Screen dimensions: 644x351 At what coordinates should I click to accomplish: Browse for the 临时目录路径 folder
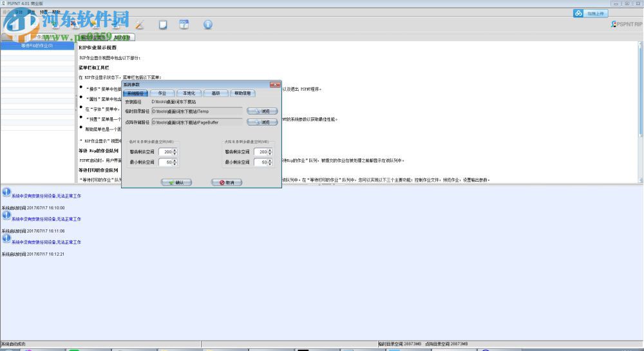tap(262, 111)
